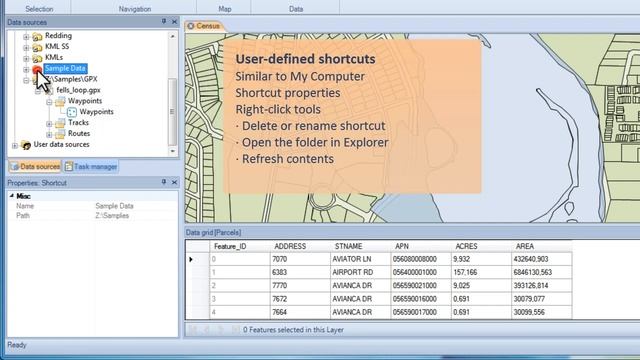This screenshot has height=360, width=640.
Task: Click the Name property value Sample Data
Action: coord(114,206)
